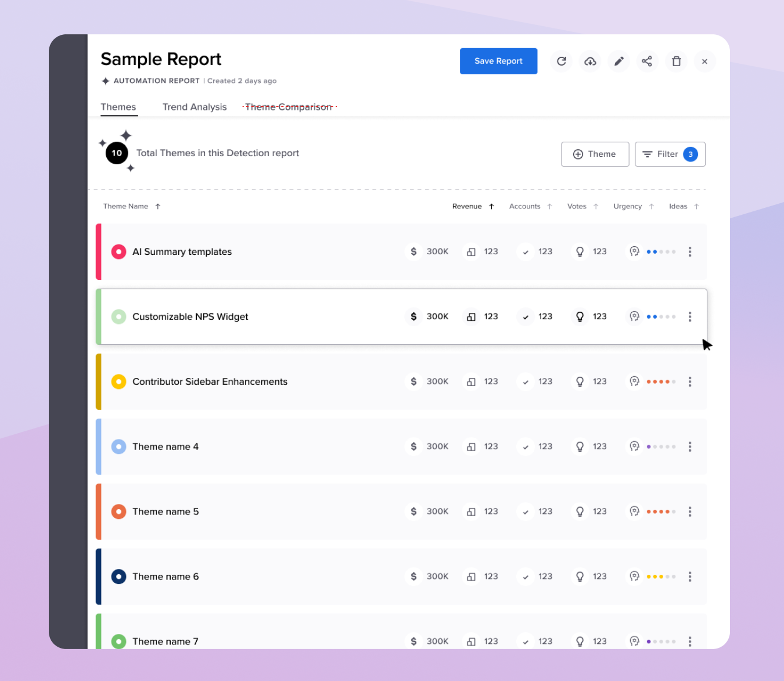The height and width of the screenshot is (681, 784).
Task: Click the black 10 total themes badge
Action: tap(117, 153)
